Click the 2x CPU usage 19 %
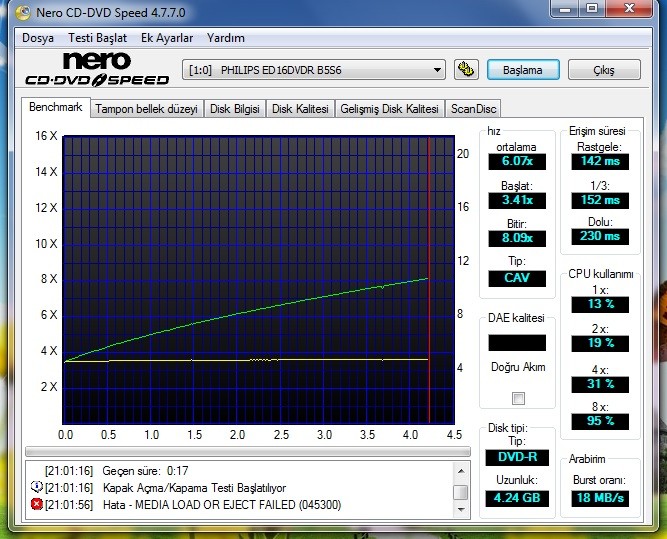Image resolution: width=667 pixels, height=539 pixels. coord(600,343)
